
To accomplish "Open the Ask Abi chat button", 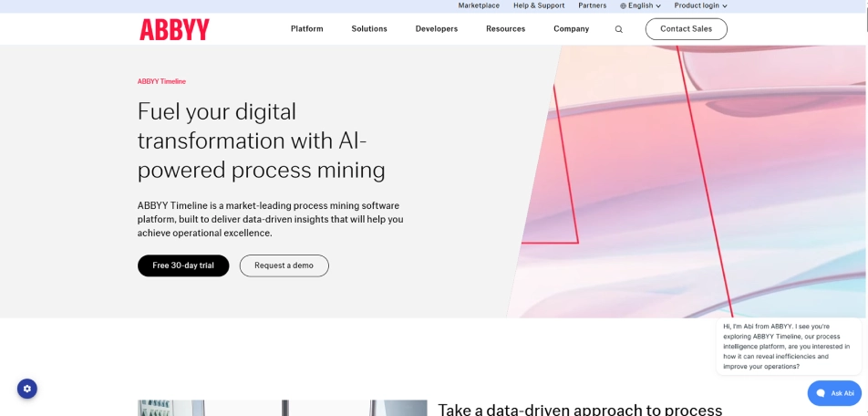I will pyautogui.click(x=834, y=393).
